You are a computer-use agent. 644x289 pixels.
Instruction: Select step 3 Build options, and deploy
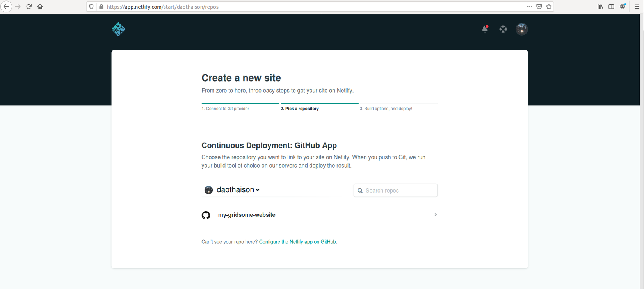tap(386, 109)
